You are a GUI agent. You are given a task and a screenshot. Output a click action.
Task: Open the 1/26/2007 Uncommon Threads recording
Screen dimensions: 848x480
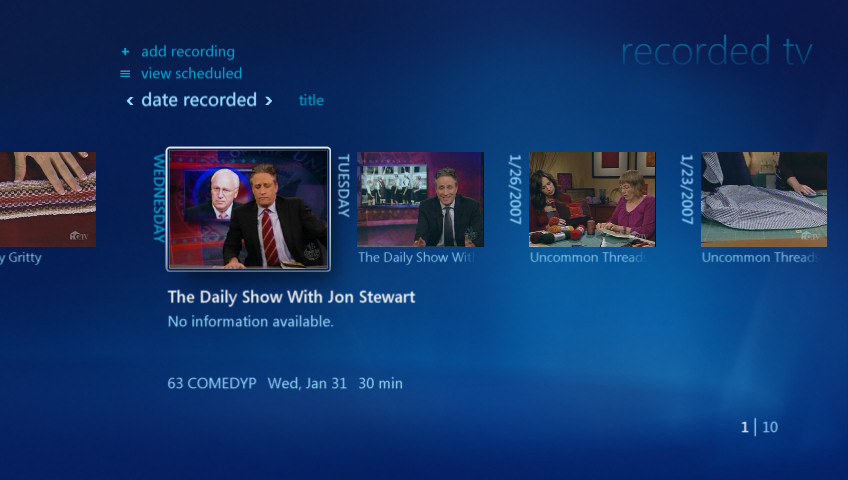click(592, 199)
